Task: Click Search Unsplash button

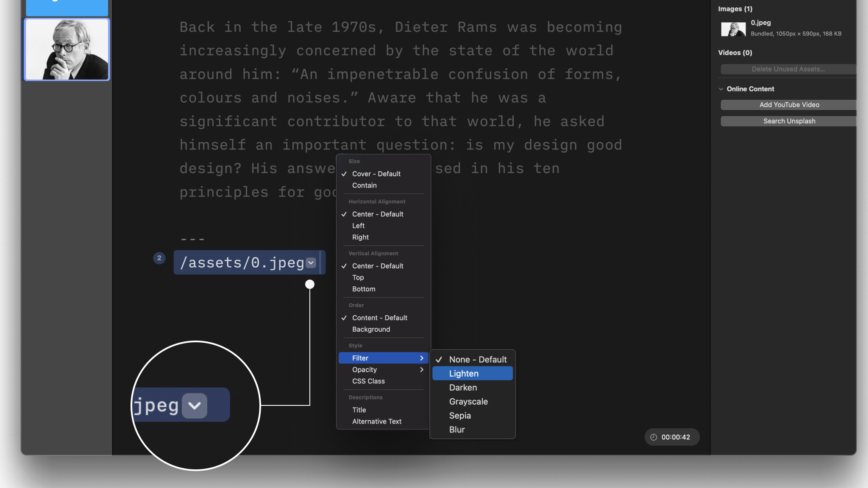Action: [x=789, y=121]
